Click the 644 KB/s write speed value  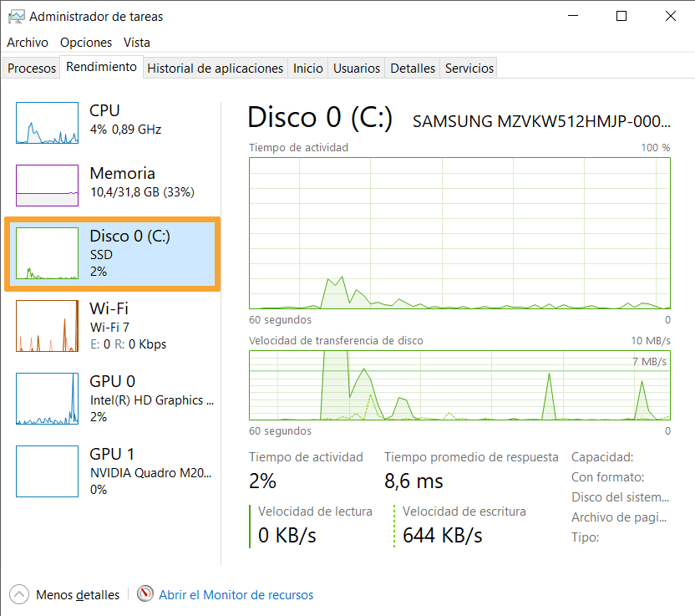(x=443, y=535)
